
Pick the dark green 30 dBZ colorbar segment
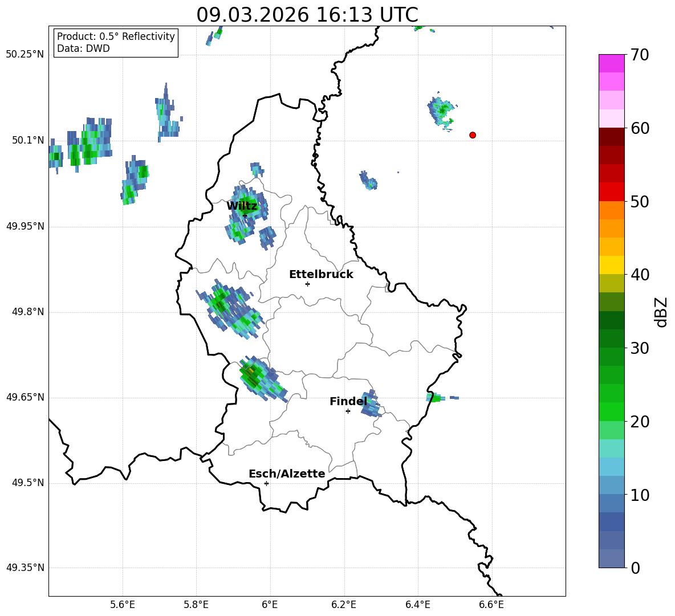[612, 338]
